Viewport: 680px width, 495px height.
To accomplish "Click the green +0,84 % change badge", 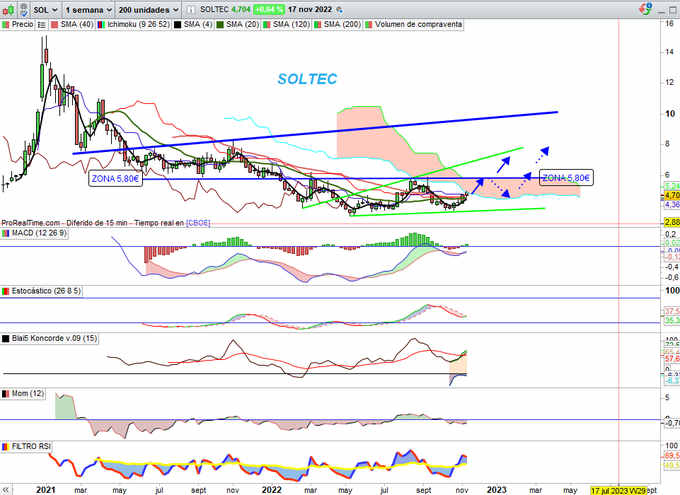I will pos(268,10).
